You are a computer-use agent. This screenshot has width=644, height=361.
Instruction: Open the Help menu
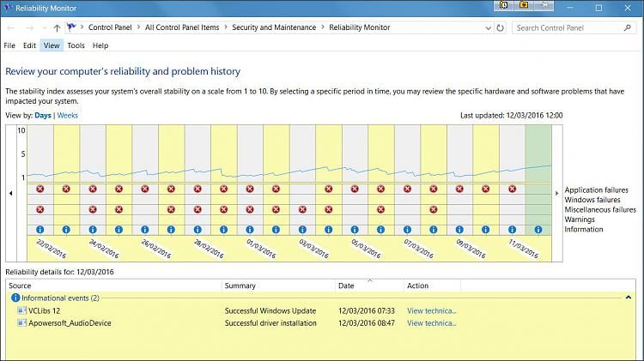pos(100,45)
